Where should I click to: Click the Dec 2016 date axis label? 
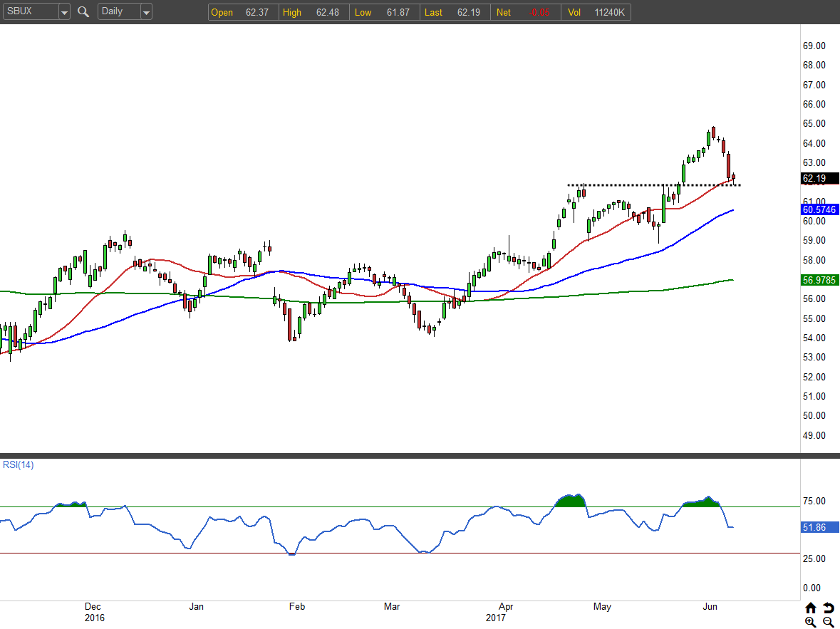(93, 612)
